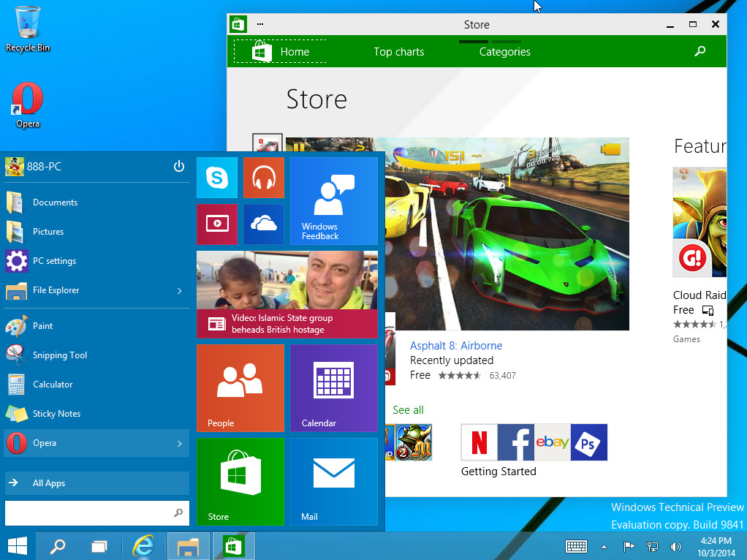Open the Mail tile
The width and height of the screenshot is (747, 560).
pos(333,481)
